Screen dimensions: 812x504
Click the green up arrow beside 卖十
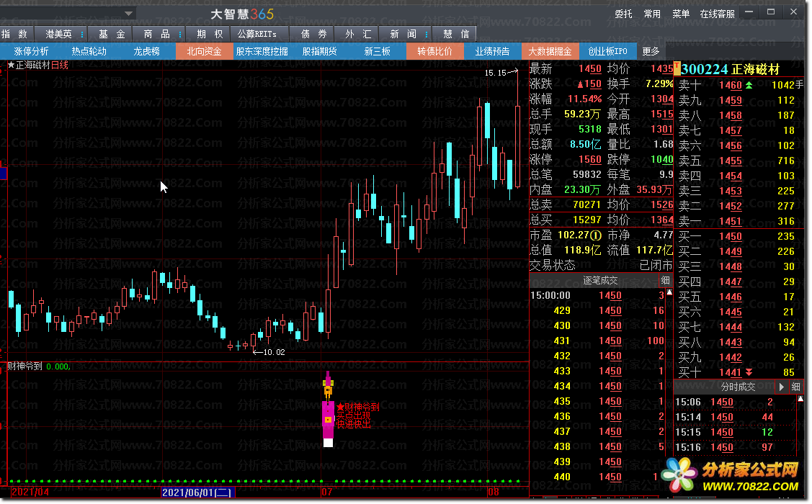[749, 85]
